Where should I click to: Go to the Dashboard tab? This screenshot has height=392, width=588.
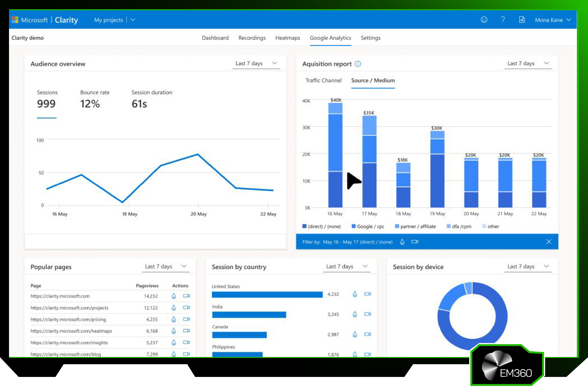click(x=215, y=38)
